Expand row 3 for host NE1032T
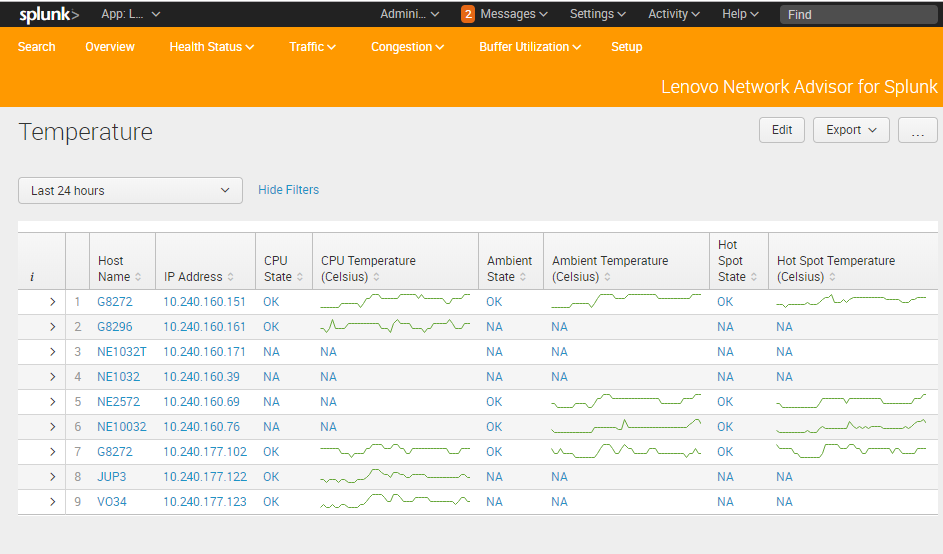 [x=52, y=352]
